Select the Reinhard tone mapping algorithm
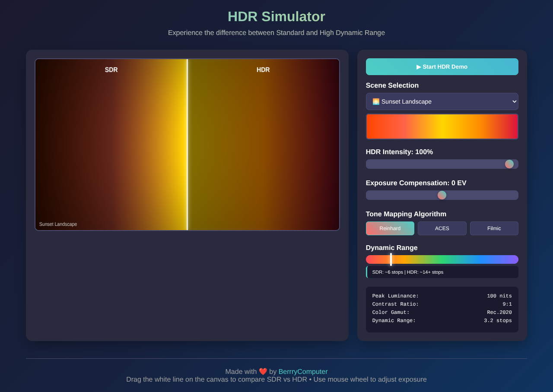Screen dimensions: 553x392 tap(390, 228)
